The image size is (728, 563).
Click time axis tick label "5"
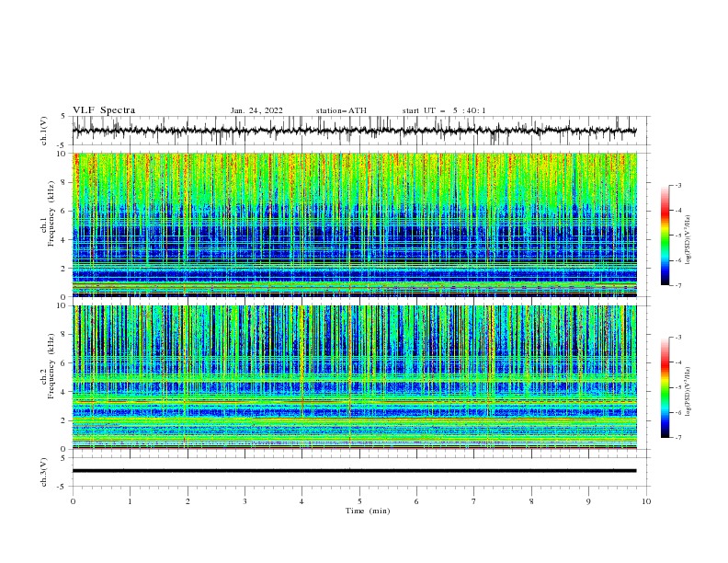[359, 501]
